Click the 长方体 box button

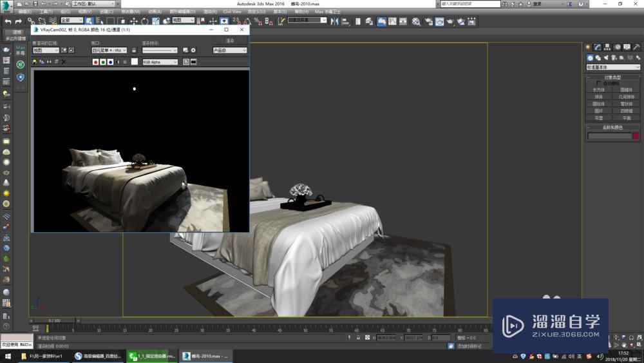599,90
